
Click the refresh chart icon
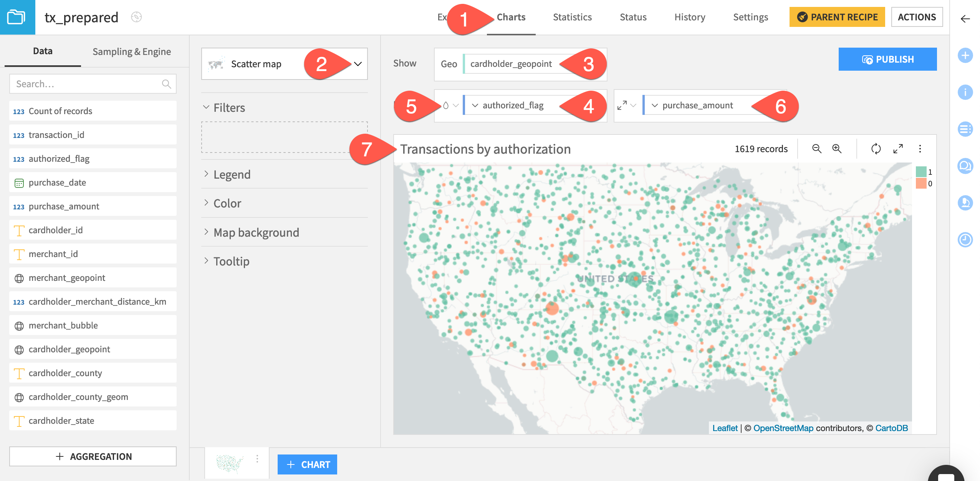876,149
